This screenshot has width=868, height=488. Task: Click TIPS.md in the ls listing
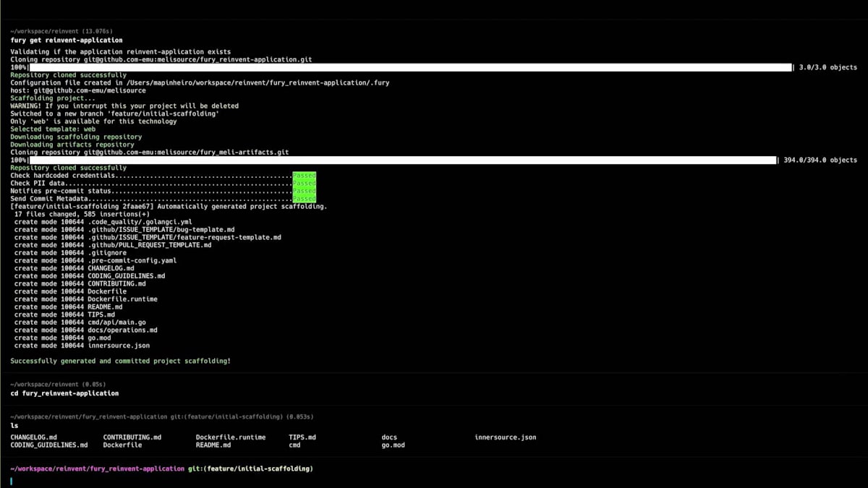[x=302, y=437]
